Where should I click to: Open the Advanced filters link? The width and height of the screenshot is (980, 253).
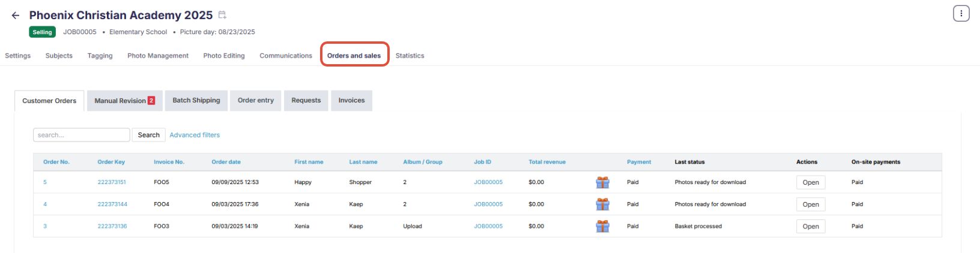click(195, 135)
